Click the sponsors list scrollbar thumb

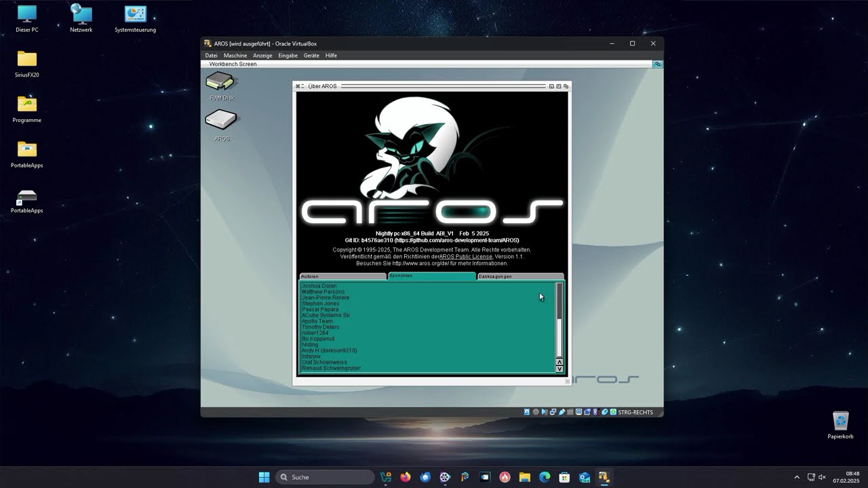tap(559, 300)
